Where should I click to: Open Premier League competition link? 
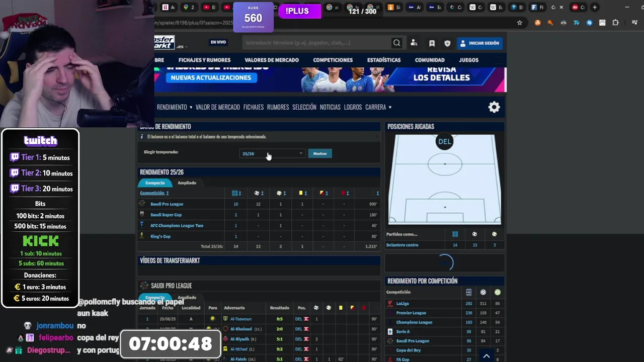411,313
